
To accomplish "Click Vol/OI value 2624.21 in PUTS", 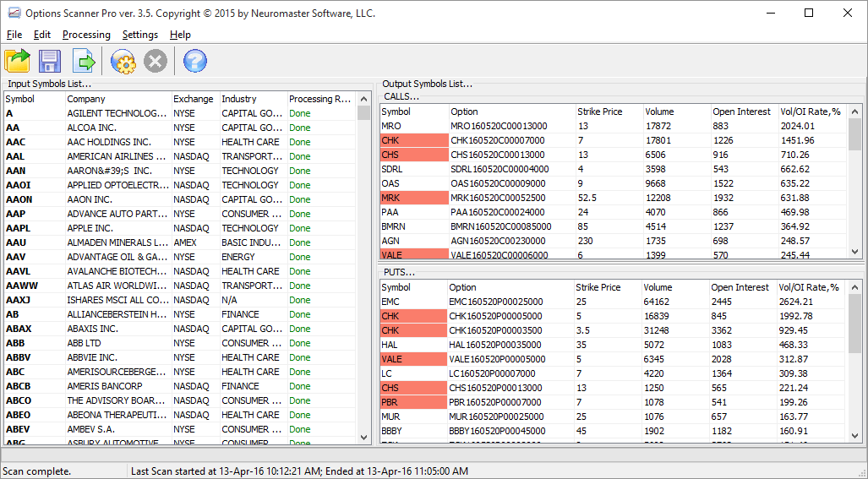I will pos(811,302).
